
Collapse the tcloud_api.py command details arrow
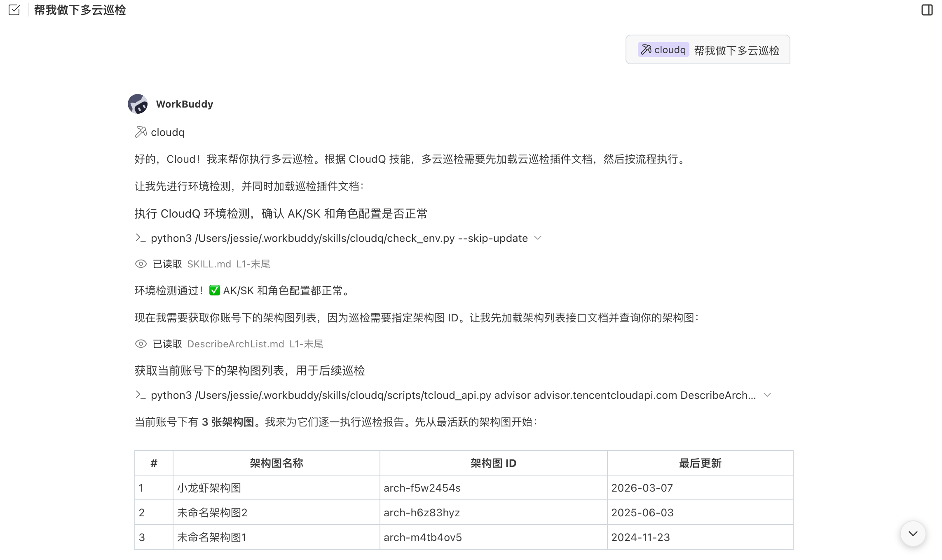point(767,395)
